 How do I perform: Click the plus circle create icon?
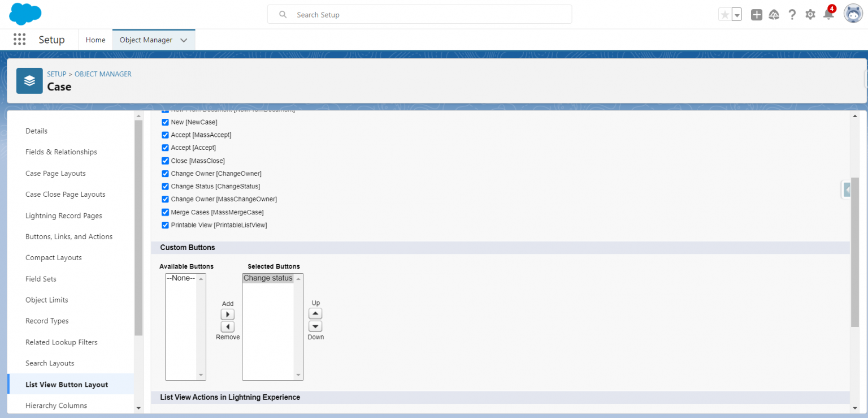point(756,14)
